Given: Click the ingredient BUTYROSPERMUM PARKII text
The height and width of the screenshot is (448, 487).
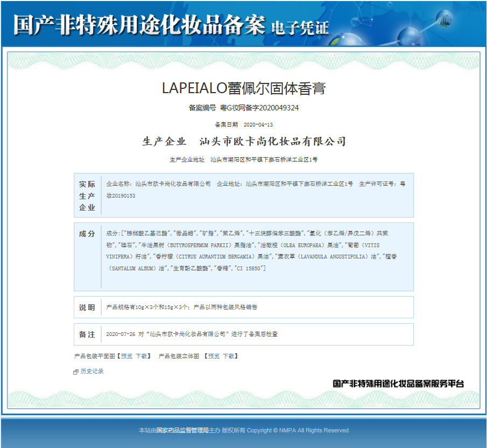Looking at the screenshot, I should (201, 246).
